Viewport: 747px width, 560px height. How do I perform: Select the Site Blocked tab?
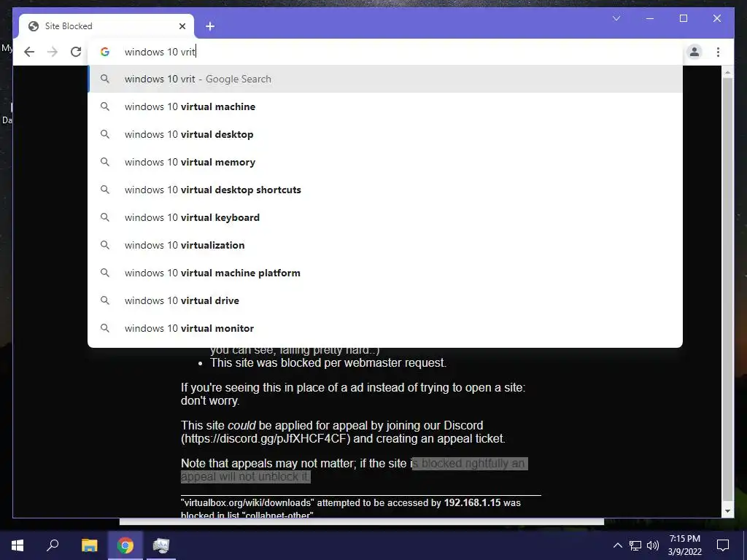pos(107,26)
